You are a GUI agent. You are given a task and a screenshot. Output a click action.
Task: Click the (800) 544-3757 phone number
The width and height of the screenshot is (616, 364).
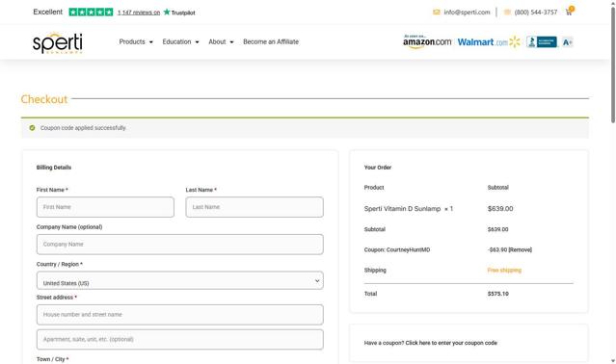tap(536, 13)
